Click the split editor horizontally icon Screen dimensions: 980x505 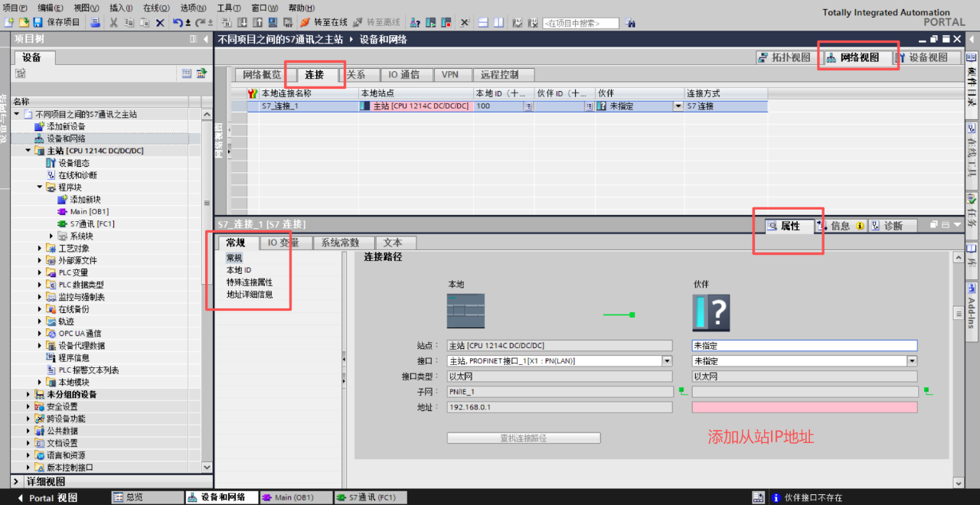(x=483, y=22)
